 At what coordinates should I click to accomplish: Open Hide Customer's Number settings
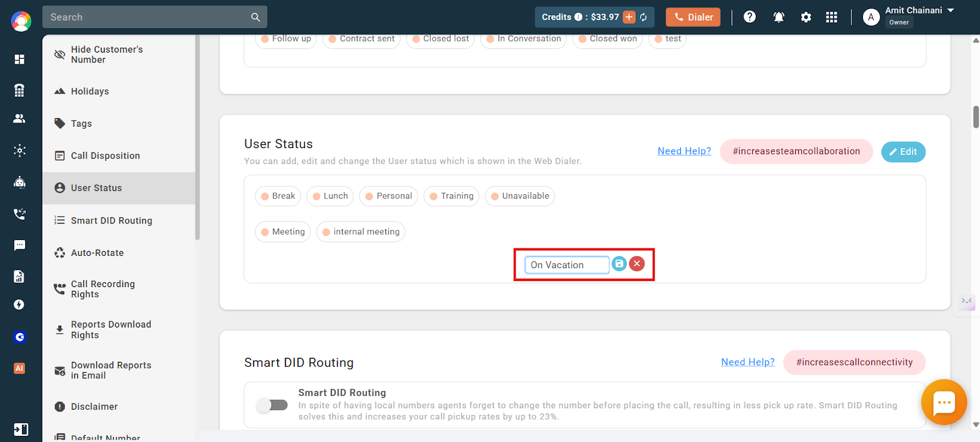click(119, 54)
